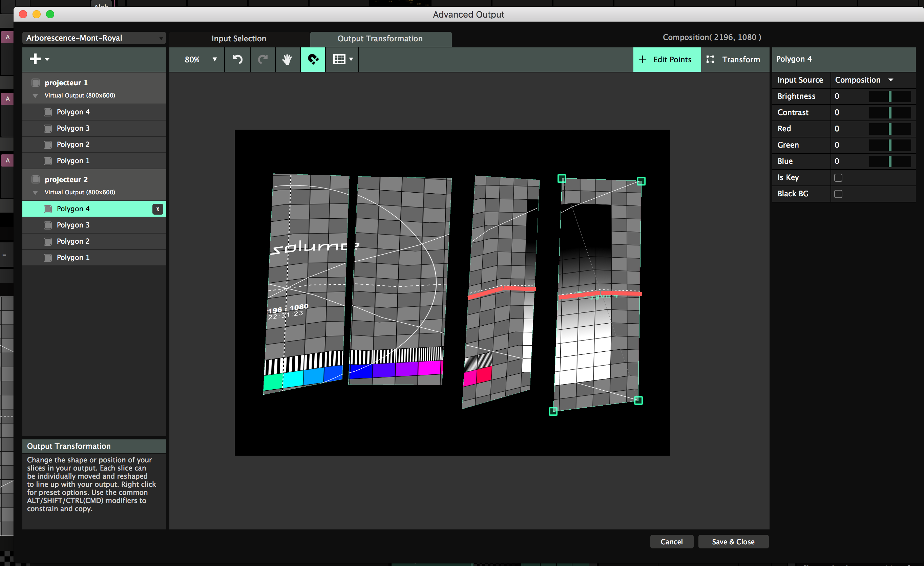Open the grid options icon
The width and height of the screenshot is (924, 566).
tap(342, 59)
